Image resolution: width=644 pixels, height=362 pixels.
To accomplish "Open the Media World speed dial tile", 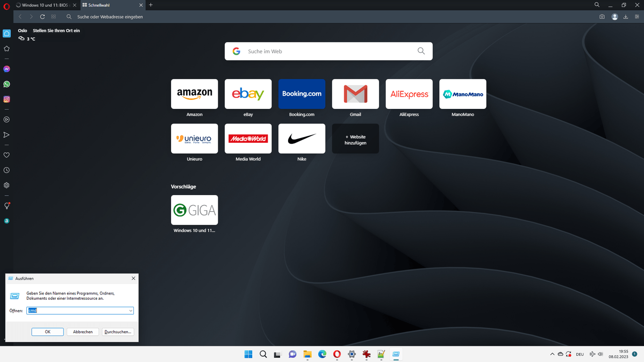I will [x=248, y=139].
